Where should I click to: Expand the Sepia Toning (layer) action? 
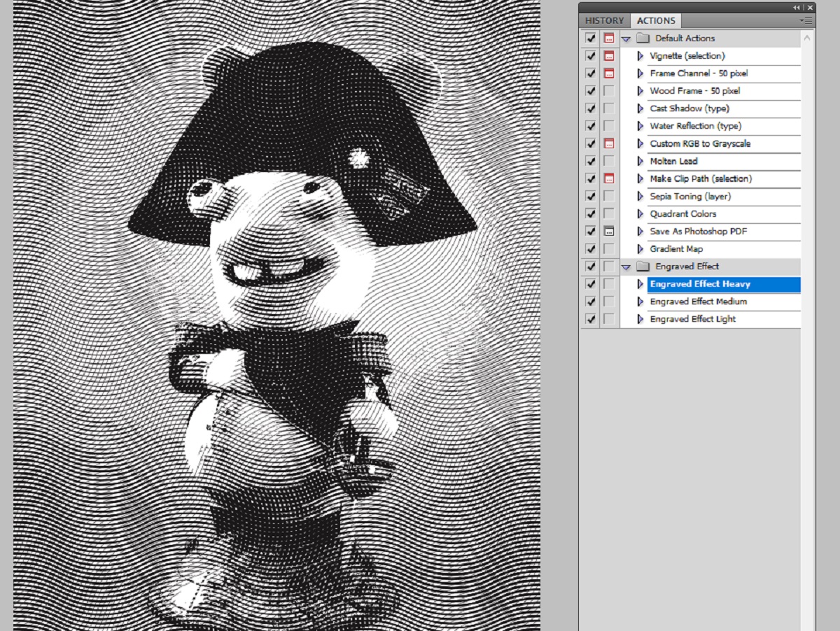[x=640, y=196]
